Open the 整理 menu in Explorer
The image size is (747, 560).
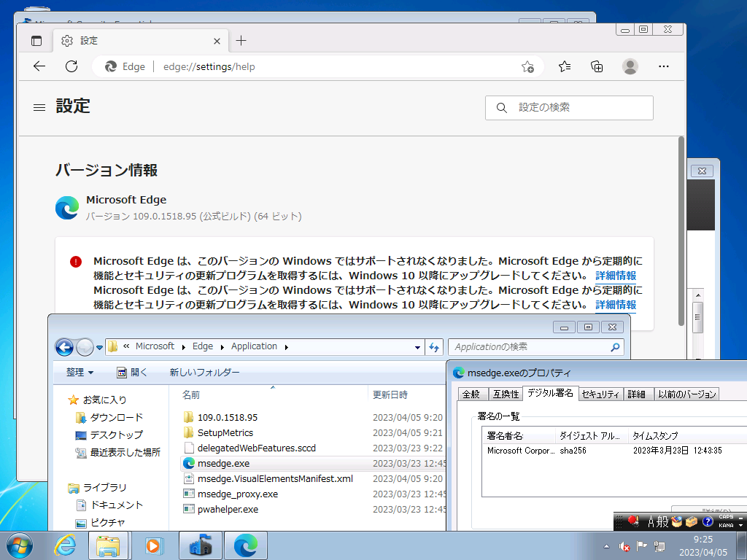(76, 372)
